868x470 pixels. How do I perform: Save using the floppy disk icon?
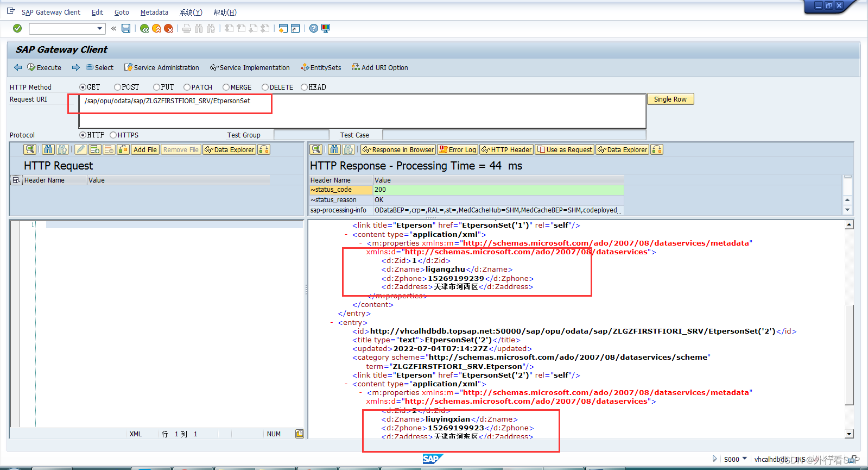[x=126, y=28]
